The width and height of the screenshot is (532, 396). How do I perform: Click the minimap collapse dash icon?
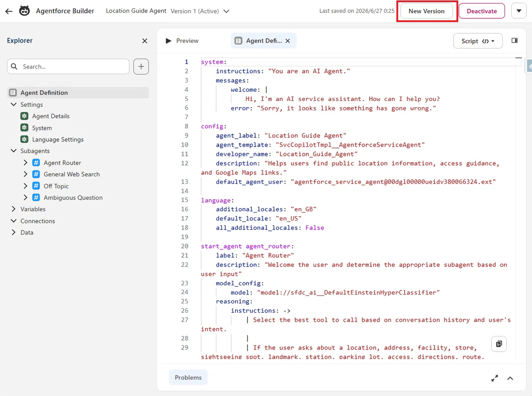[x=518, y=58]
